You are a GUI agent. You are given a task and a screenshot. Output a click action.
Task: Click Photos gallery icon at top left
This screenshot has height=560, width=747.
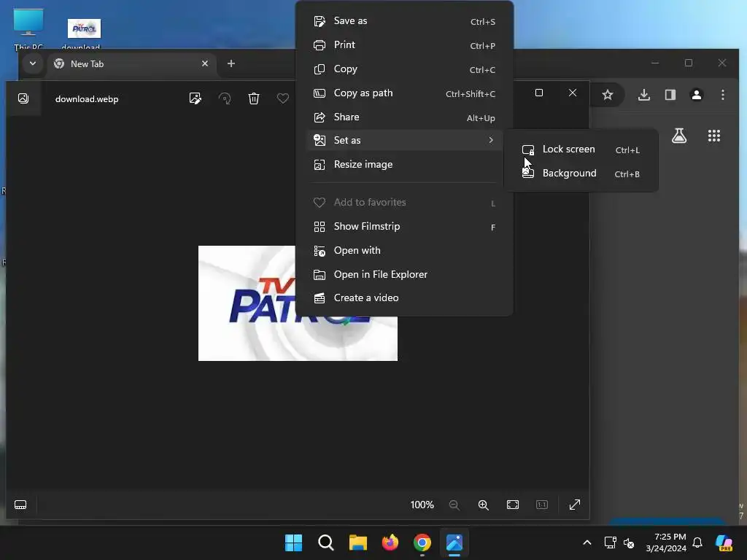pyautogui.click(x=23, y=98)
